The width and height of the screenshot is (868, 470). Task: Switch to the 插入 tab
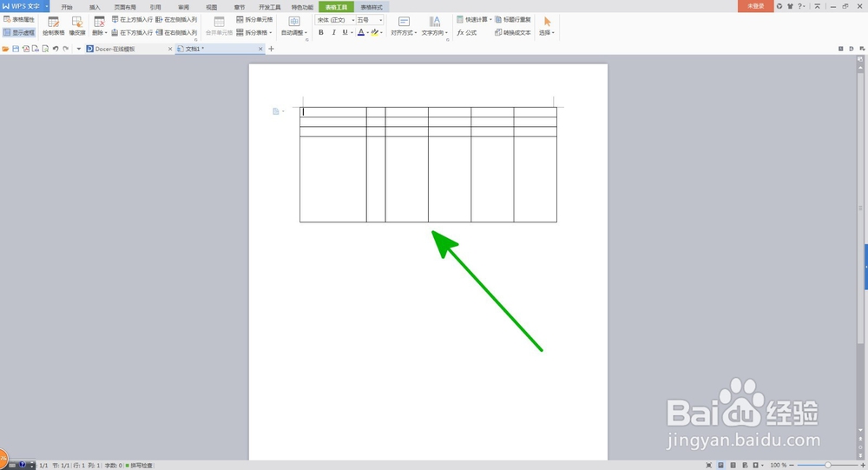(x=95, y=7)
